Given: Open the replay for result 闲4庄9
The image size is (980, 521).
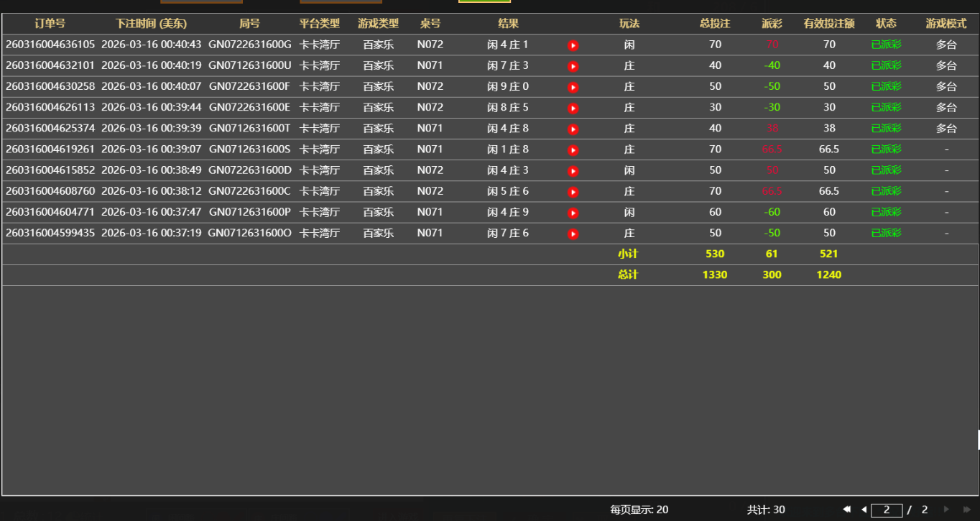Looking at the screenshot, I should (573, 212).
